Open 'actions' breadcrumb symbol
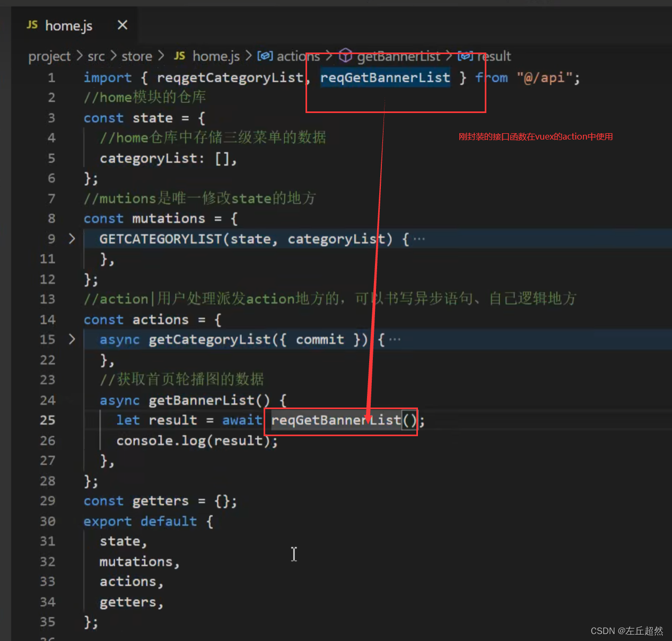The width and height of the screenshot is (672, 641). tap(298, 56)
